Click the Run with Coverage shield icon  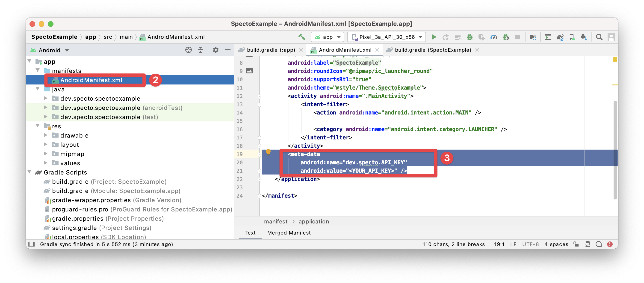482,37
